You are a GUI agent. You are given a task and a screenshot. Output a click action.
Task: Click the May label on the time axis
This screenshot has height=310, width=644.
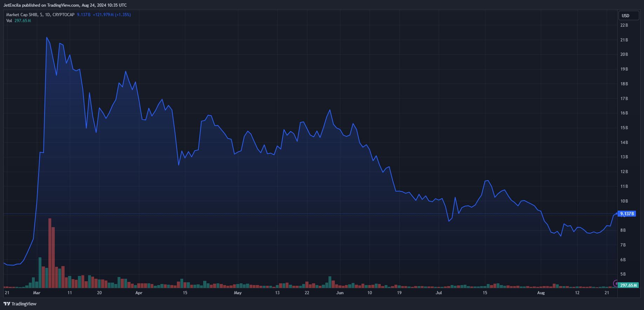point(238,293)
